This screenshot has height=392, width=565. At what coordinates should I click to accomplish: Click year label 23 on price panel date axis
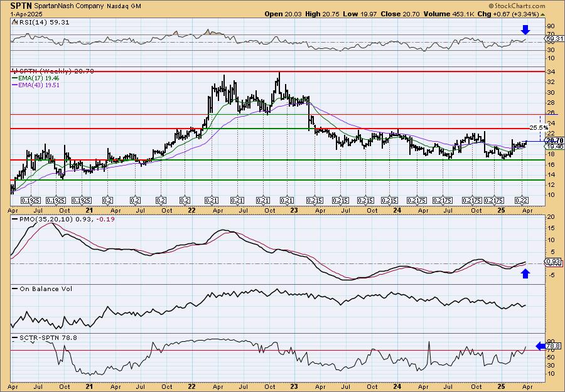click(x=294, y=210)
